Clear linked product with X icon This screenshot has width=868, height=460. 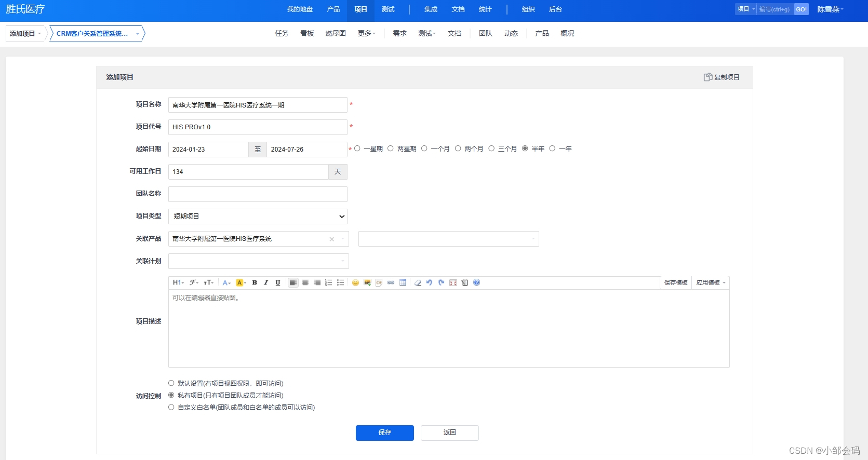[x=331, y=239]
